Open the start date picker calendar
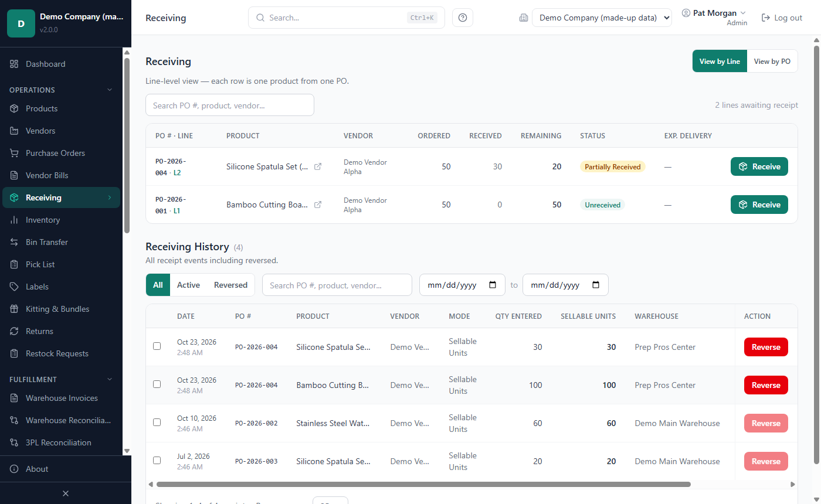 click(x=493, y=285)
